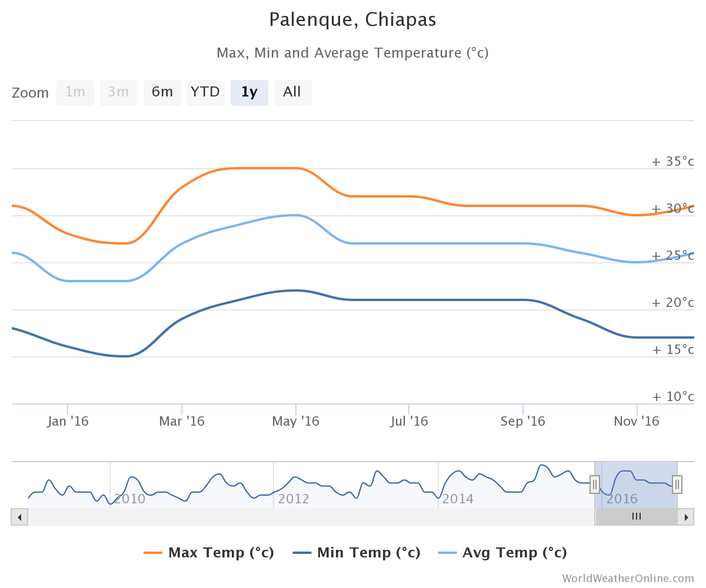Click the 2012 area in navigator
The height and width of the screenshot is (588, 706).
[x=294, y=499]
